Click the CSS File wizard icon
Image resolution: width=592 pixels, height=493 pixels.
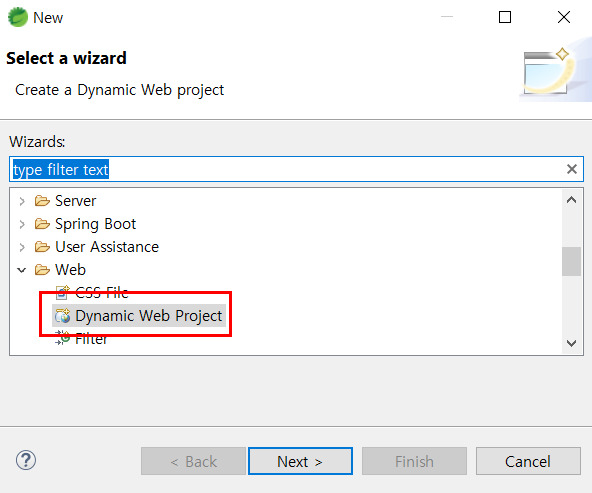[63, 293]
